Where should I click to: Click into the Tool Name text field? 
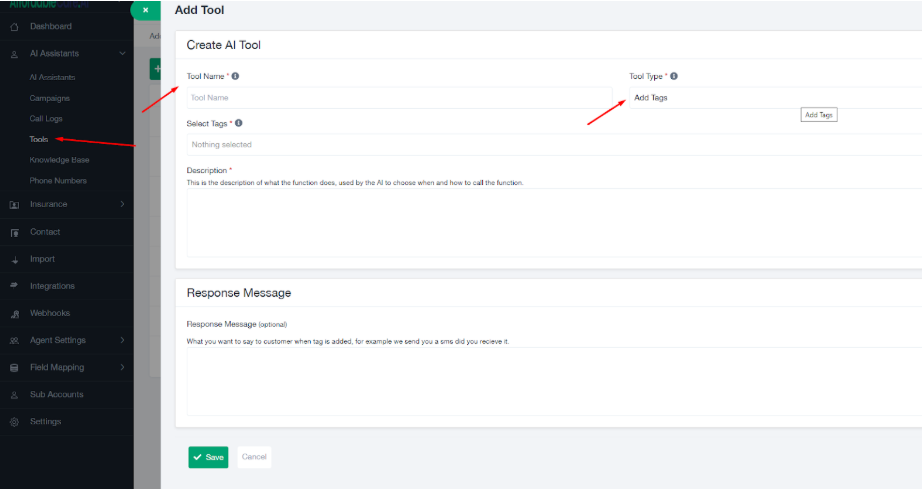pos(398,98)
